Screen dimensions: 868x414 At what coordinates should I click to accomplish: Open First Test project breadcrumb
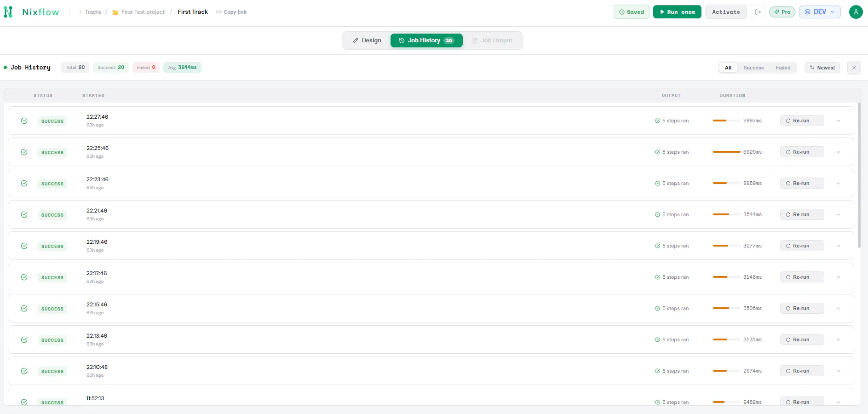[139, 12]
